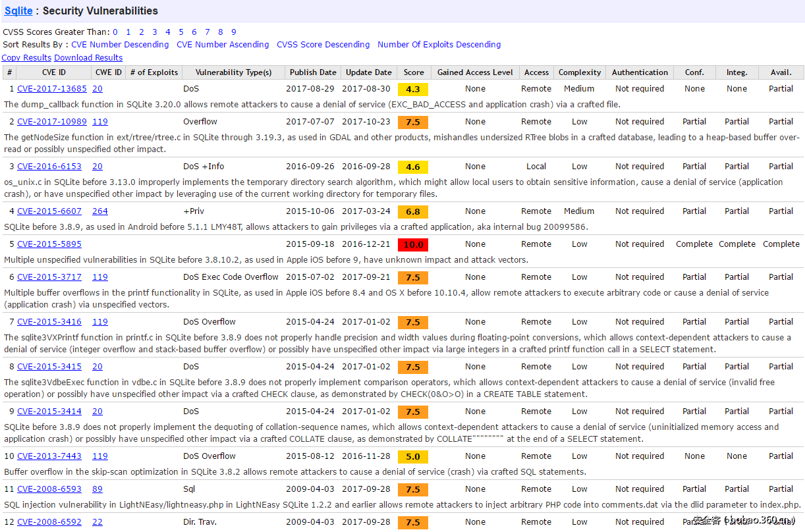
Task: View CWE 22 page for CVE-2008-6592
Action: tap(96, 521)
